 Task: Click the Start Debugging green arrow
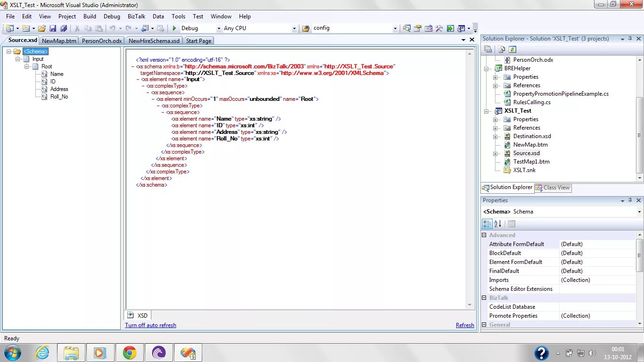click(174, 28)
